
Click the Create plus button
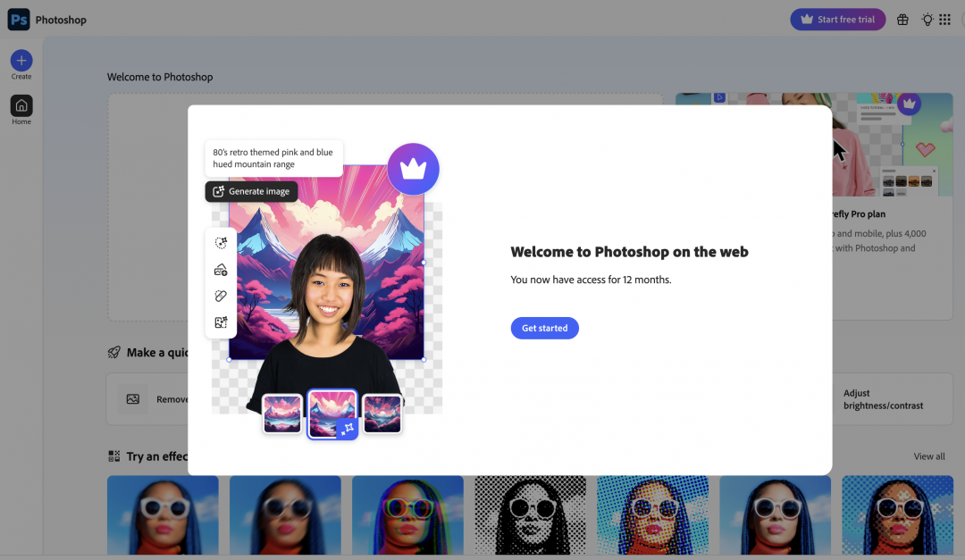point(21,61)
